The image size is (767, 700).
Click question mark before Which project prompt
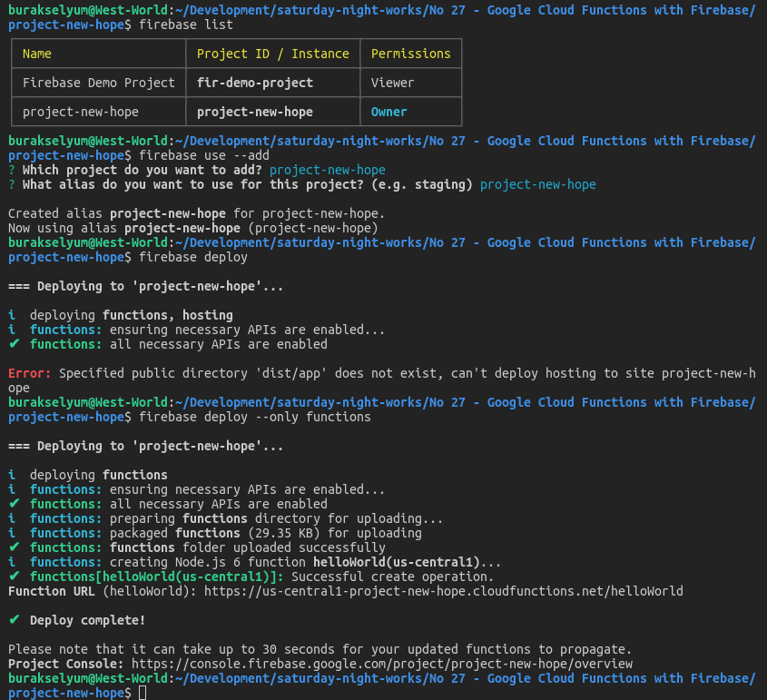click(x=12, y=170)
